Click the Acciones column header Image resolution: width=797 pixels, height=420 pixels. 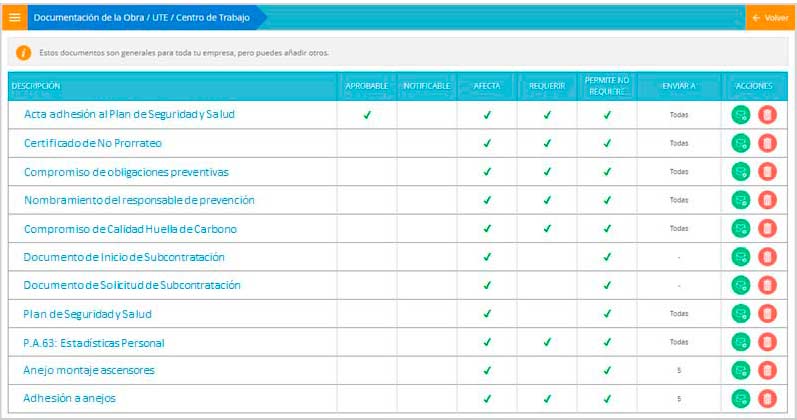click(754, 86)
